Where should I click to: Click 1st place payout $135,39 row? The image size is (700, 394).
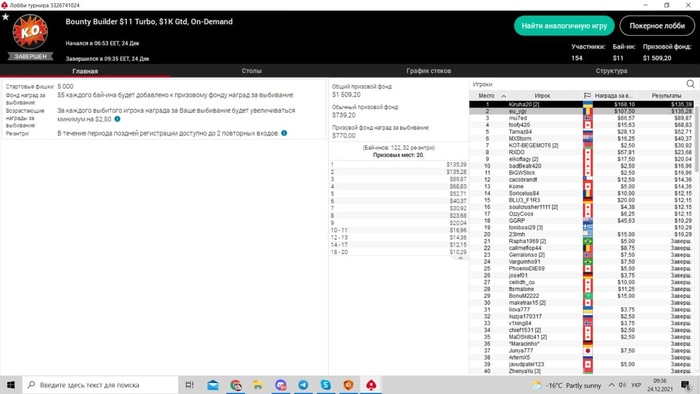(x=399, y=165)
